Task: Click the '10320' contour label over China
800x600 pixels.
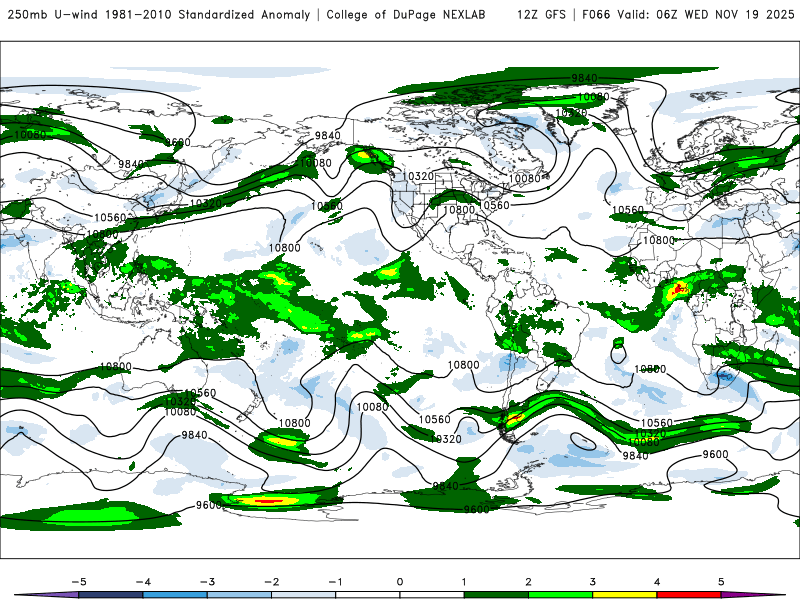Action: tap(206, 204)
